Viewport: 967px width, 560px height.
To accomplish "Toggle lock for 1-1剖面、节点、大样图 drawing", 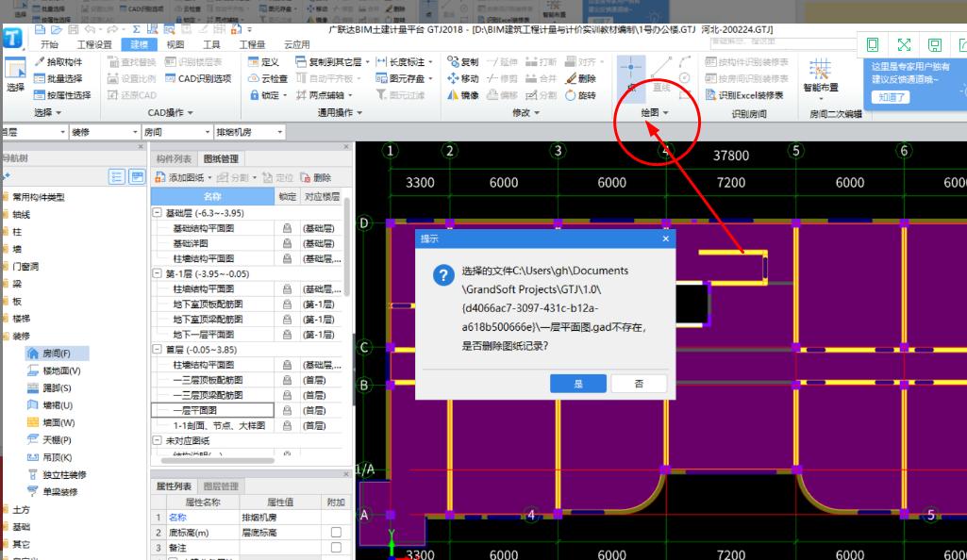I will tap(288, 426).
